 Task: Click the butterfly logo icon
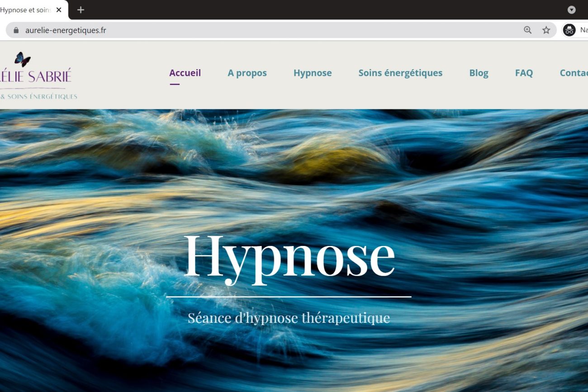[x=22, y=59]
